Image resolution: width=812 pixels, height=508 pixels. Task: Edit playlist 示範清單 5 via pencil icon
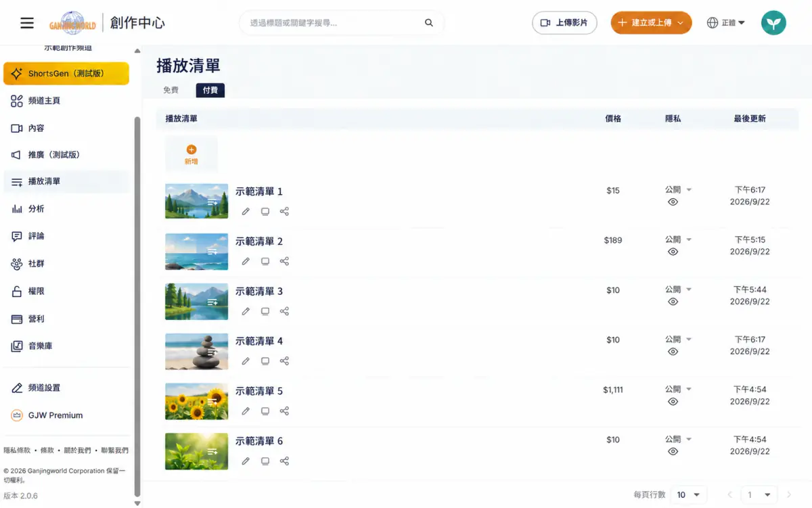(x=246, y=411)
